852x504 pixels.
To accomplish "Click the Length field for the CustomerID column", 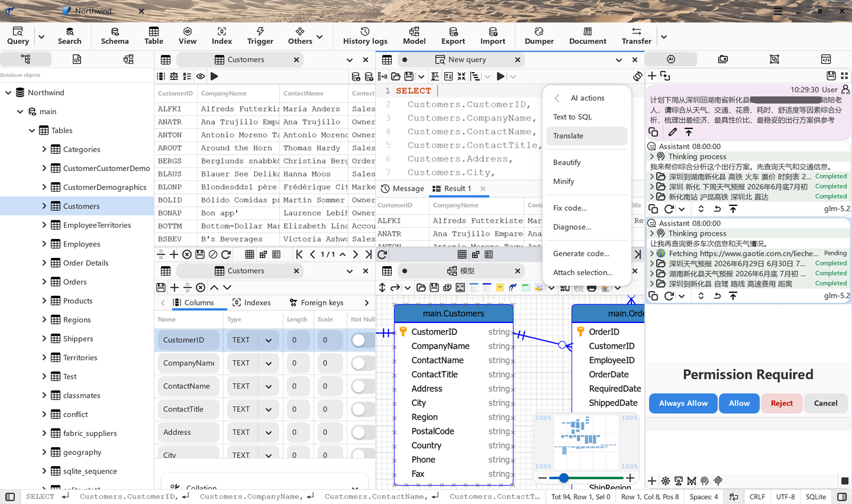I will (x=298, y=340).
